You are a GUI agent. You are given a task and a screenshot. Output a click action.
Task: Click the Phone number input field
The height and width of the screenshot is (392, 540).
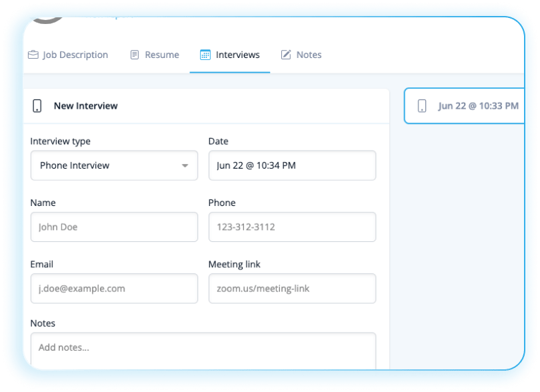(x=292, y=227)
